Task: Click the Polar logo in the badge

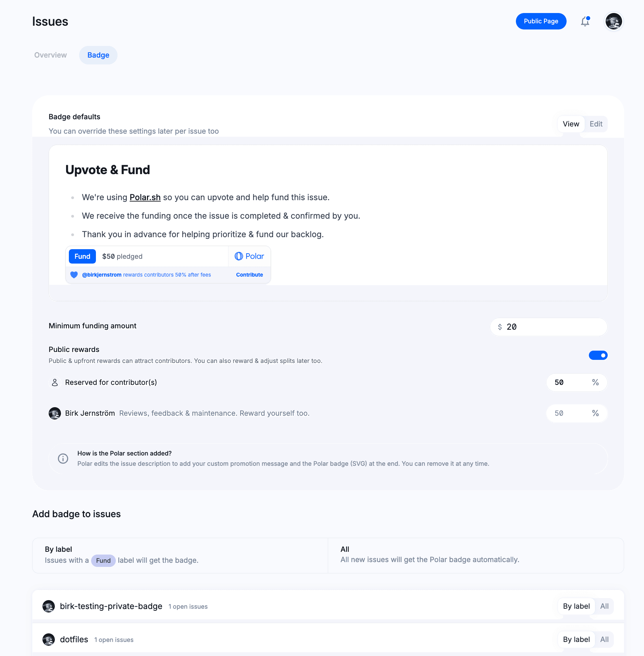Action: (x=249, y=256)
